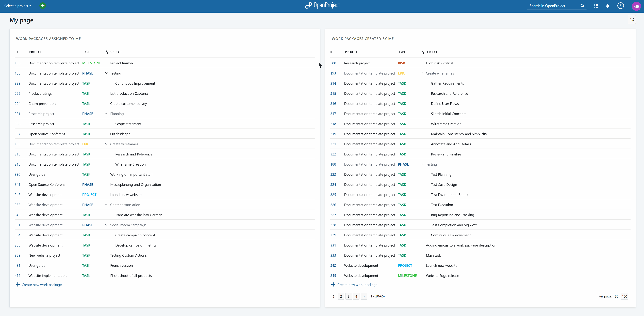
Task: Open the help question mark menu
Action: [x=620, y=6]
